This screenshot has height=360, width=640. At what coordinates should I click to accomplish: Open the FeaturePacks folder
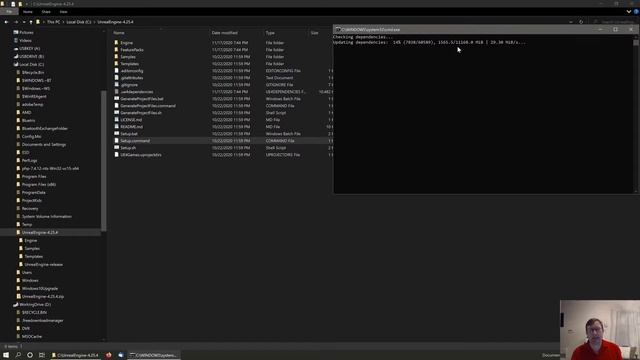point(131,50)
